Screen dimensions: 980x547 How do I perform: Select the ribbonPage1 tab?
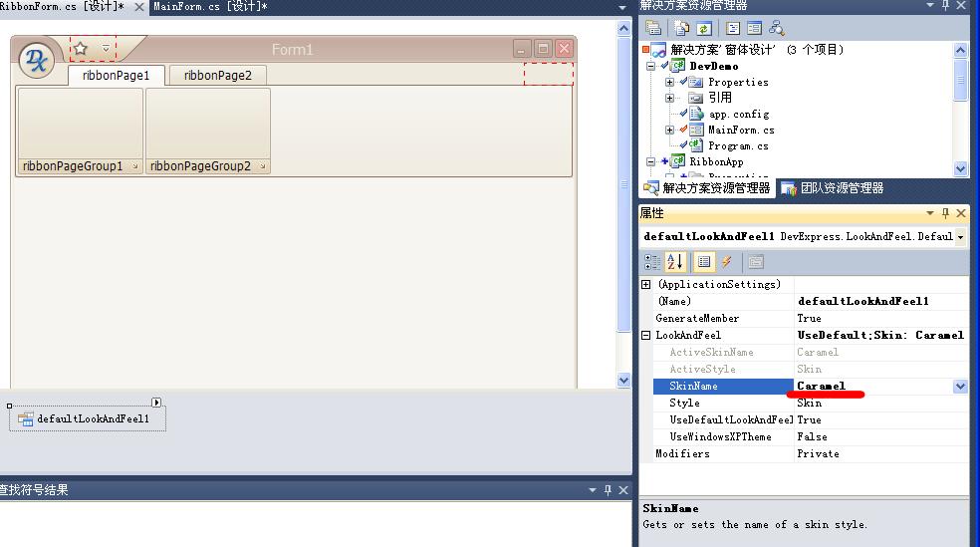tap(116, 76)
